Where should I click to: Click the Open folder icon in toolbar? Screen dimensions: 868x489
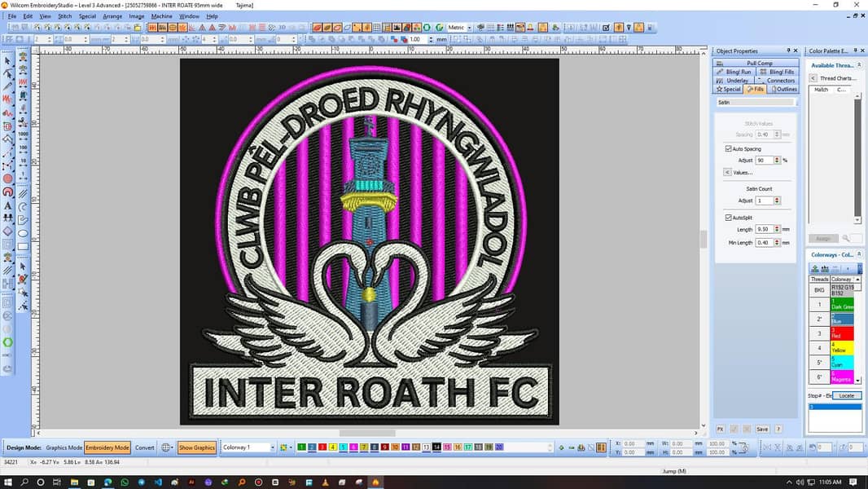coord(138,28)
